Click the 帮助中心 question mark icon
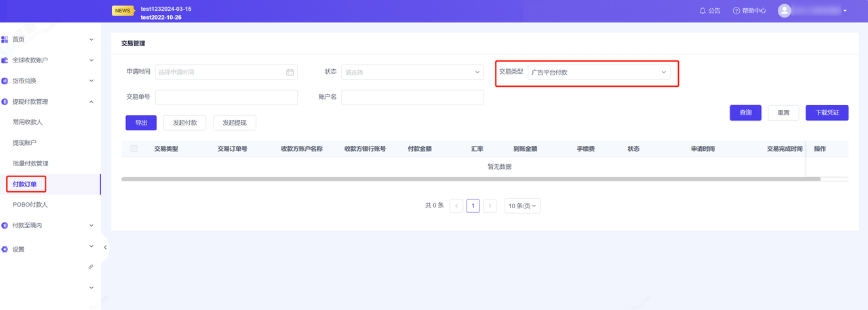Image resolution: width=868 pixels, height=310 pixels. pyautogui.click(x=736, y=11)
